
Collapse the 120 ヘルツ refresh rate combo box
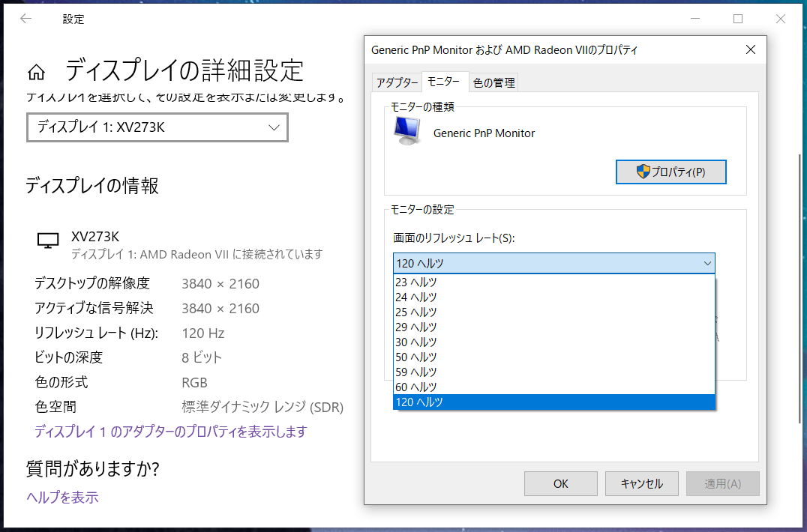pos(553,263)
